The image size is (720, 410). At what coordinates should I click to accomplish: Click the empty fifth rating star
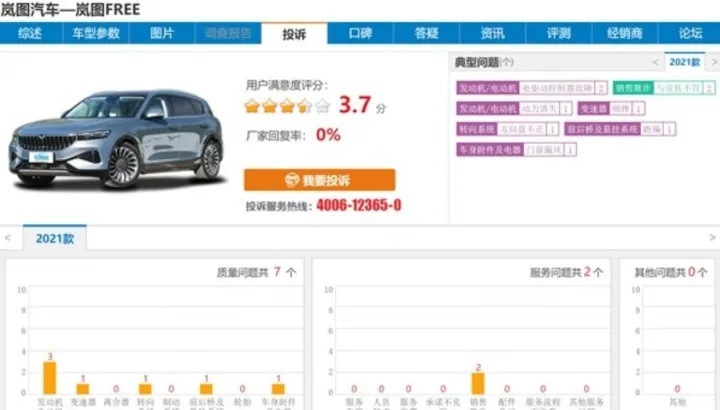323,106
